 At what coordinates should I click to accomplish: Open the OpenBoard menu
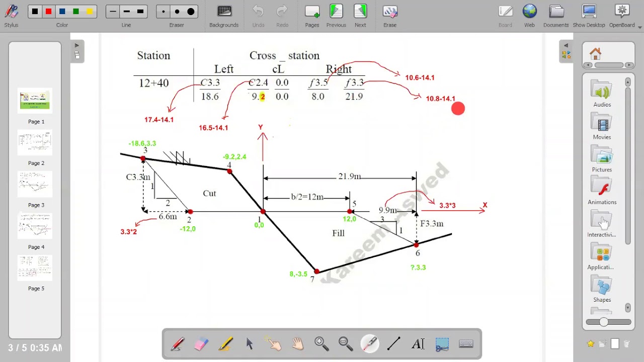click(x=622, y=16)
